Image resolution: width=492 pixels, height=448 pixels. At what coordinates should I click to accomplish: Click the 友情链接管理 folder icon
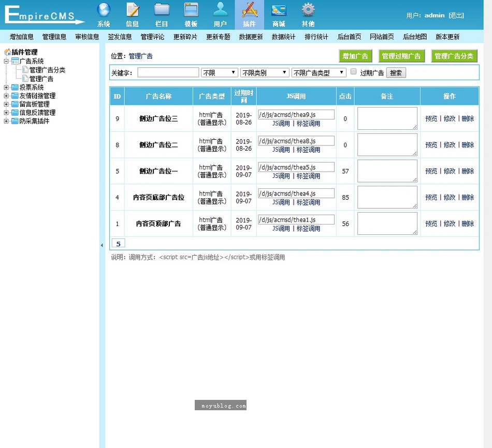[x=15, y=96]
